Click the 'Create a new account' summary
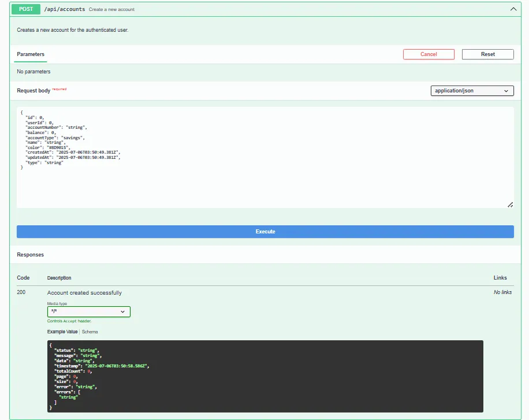Viewport: 529px width, 420px height. coord(111,9)
